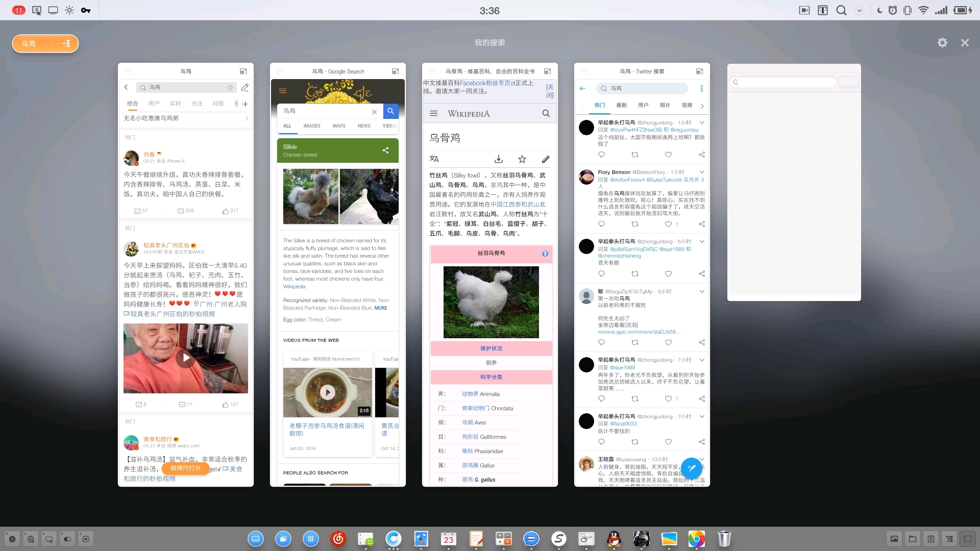980x551 pixels.
Task: Play the 老椰子泡参乌鸡汤 YouTube video
Action: (328, 392)
